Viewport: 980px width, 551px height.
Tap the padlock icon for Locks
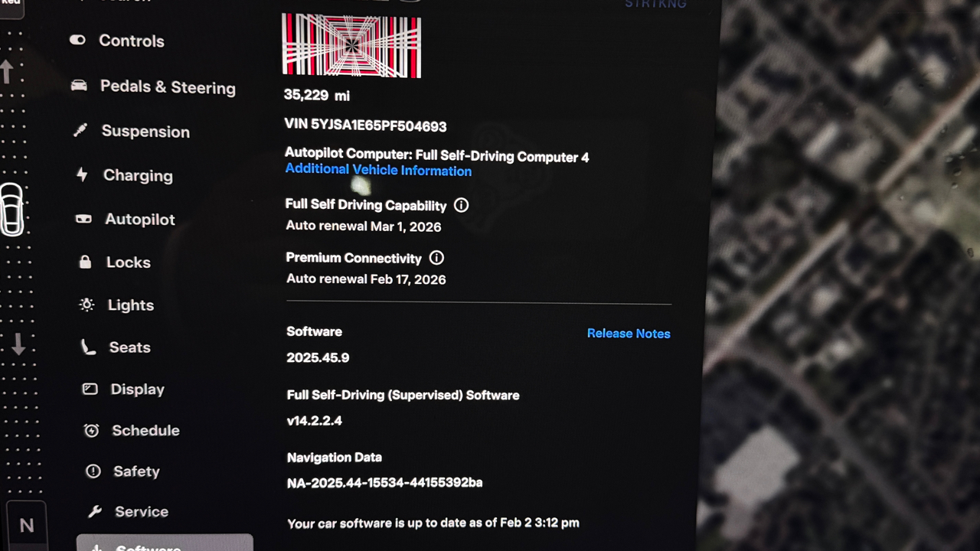(85, 262)
